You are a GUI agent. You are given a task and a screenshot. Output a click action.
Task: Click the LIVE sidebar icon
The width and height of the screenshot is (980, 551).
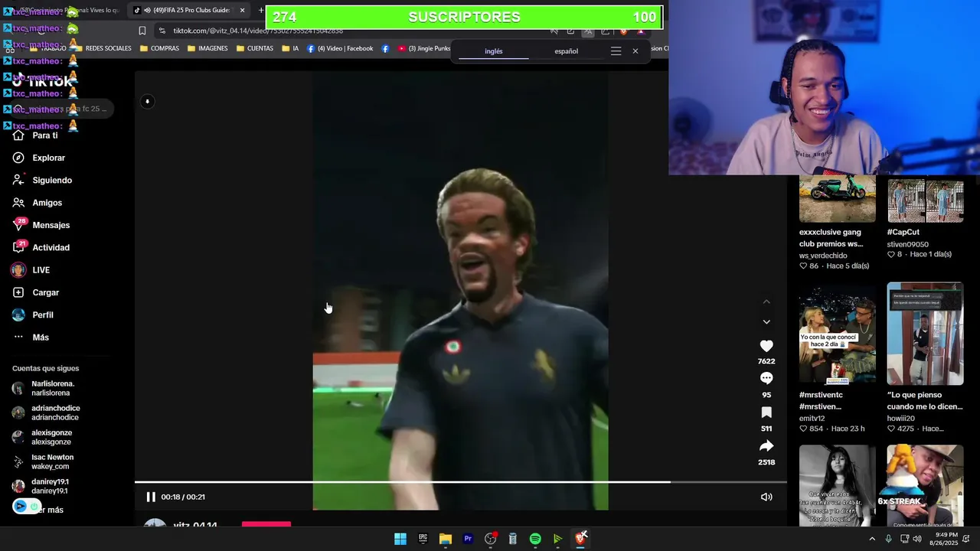coord(18,270)
